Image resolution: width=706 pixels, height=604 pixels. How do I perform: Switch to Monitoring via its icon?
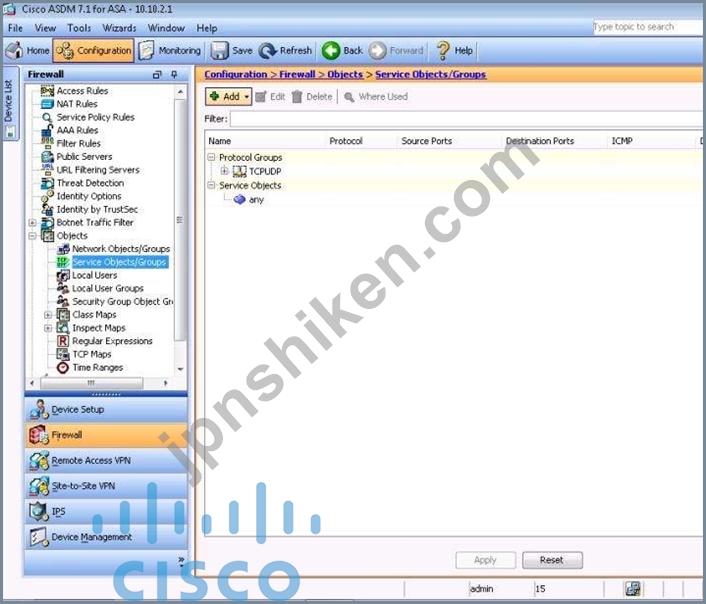(x=146, y=50)
